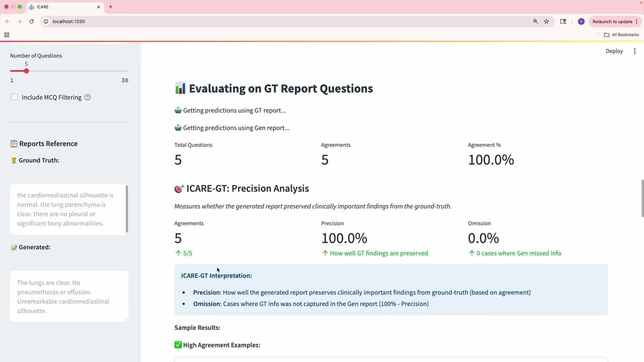Open the Streamlit three-dot main menu
The height and width of the screenshot is (362, 644).
coord(634,51)
